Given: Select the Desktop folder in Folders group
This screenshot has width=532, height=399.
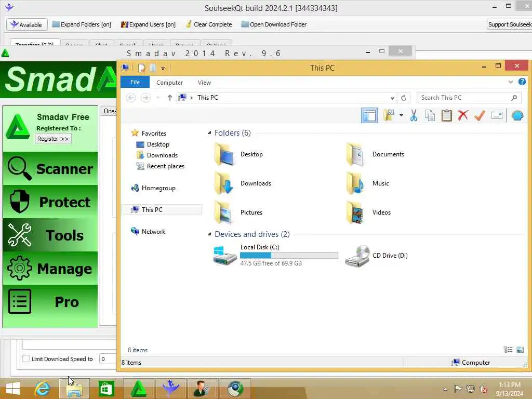Looking at the screenshot, I should (x=239, y=154).
